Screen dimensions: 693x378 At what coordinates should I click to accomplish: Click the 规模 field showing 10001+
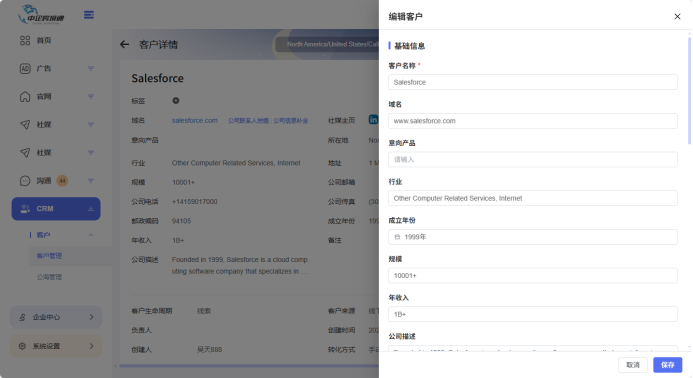(533, 275)
